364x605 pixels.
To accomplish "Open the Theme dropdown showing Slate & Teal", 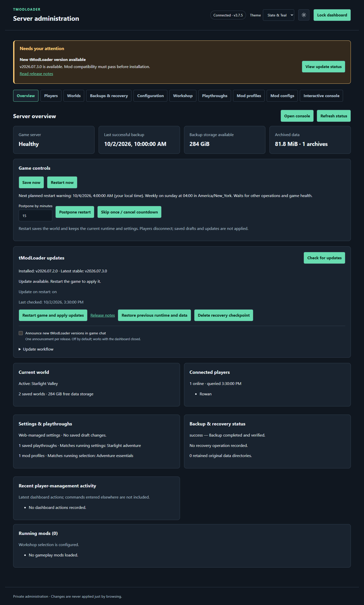I will click(278, 15).
